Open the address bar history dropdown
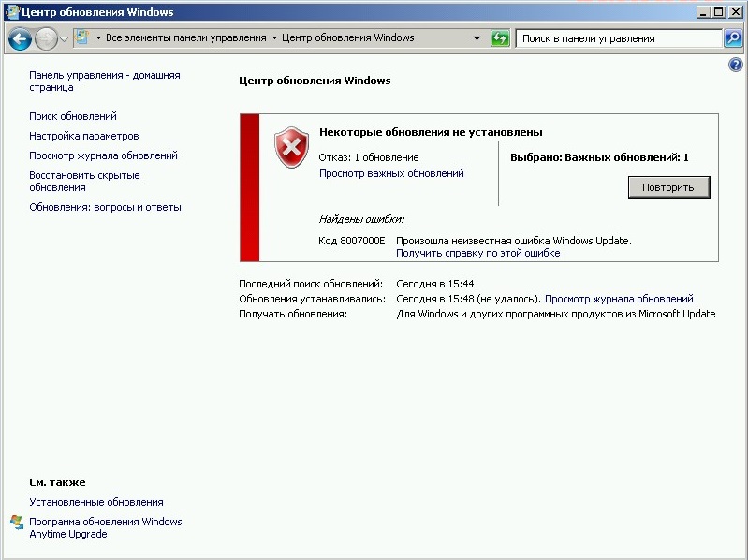 tap(477, 38)
